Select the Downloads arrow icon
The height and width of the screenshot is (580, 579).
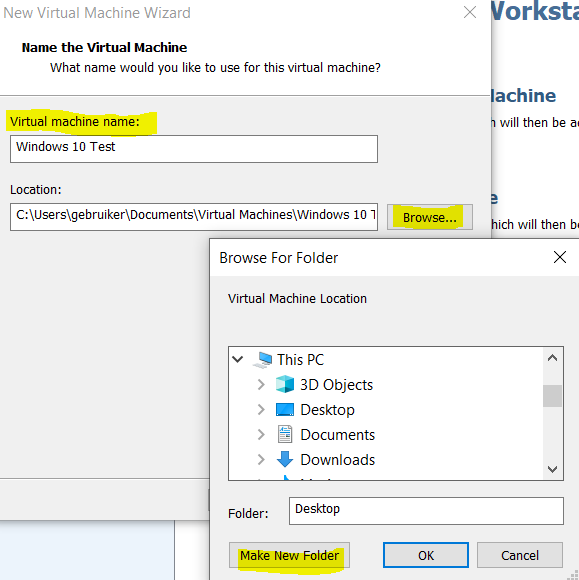pos(285,459)
